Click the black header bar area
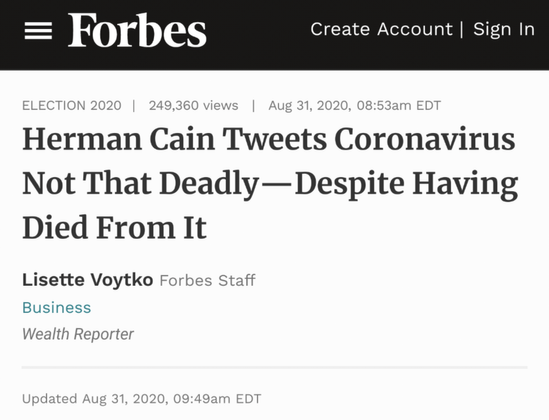 (x=274, y=35)
